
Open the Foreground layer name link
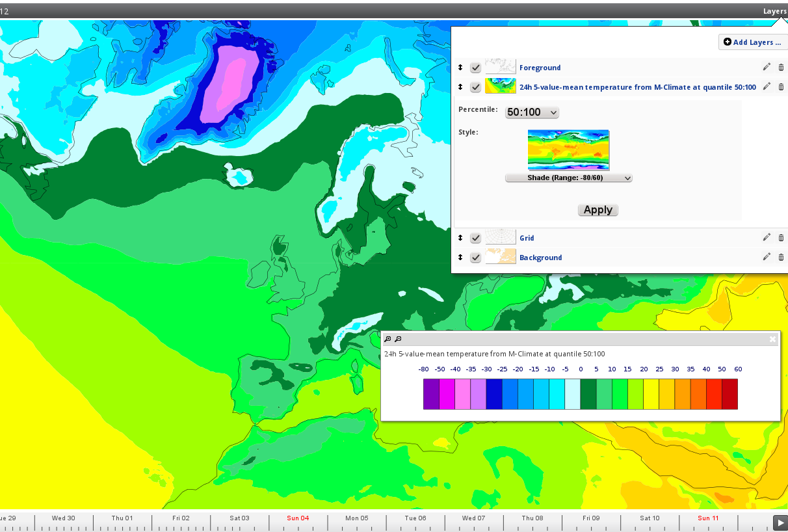(540, 68)
